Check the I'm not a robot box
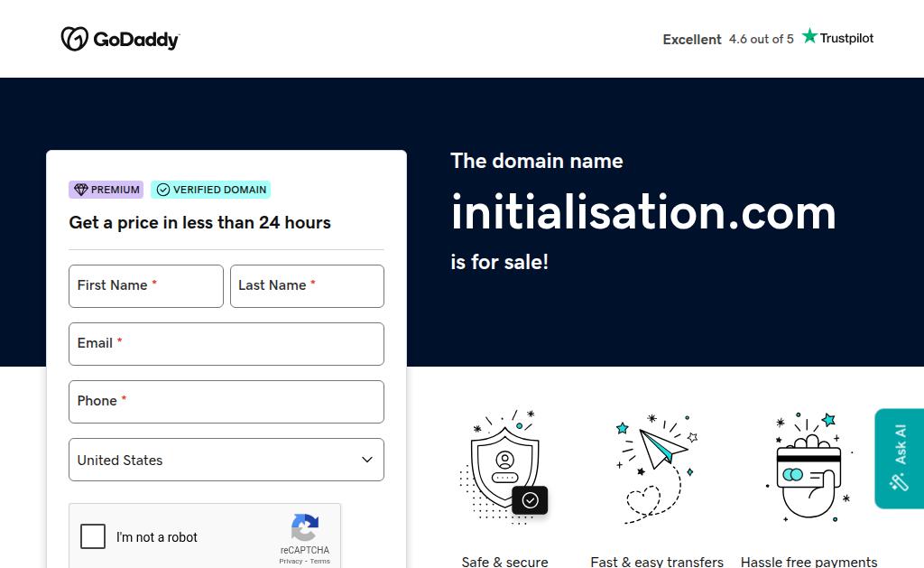This screenshot has width=924, height=568. [x=93, y=536]
